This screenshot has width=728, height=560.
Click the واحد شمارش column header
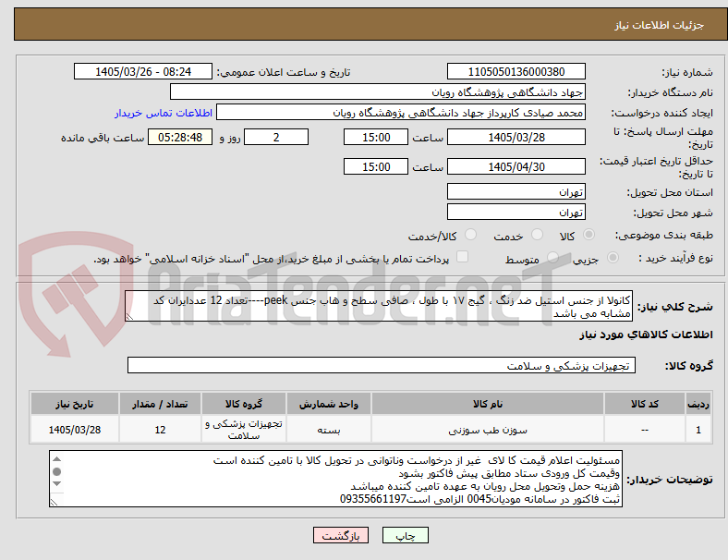click(329, 404)
